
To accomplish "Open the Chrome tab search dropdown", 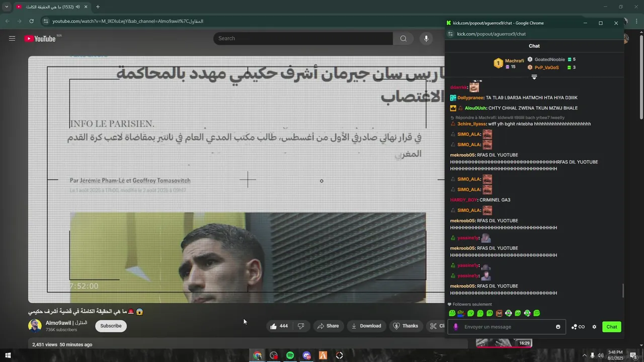I will coord(7,7).
